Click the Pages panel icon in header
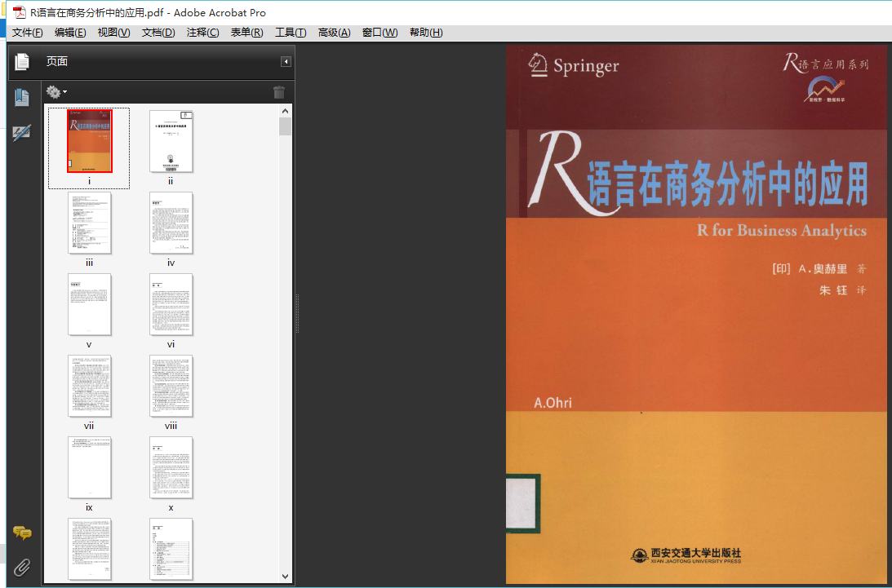This screenshot has height=588, width=892. [x=21, y=61]
